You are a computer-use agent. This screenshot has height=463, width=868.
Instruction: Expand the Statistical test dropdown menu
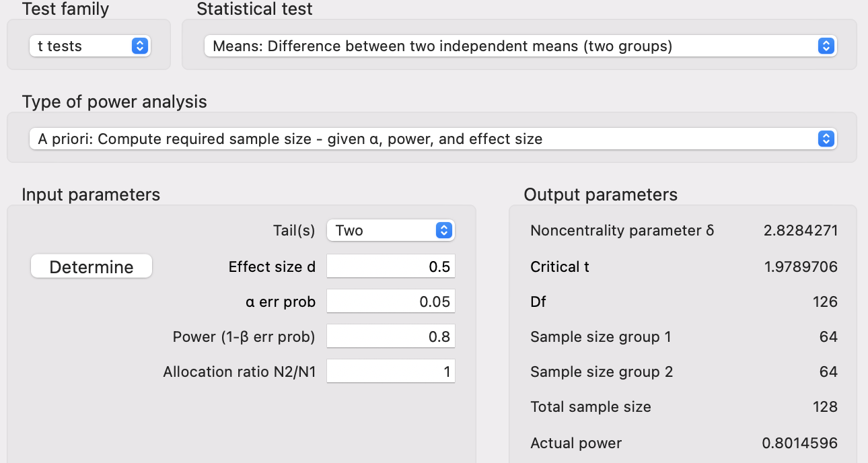519,46
